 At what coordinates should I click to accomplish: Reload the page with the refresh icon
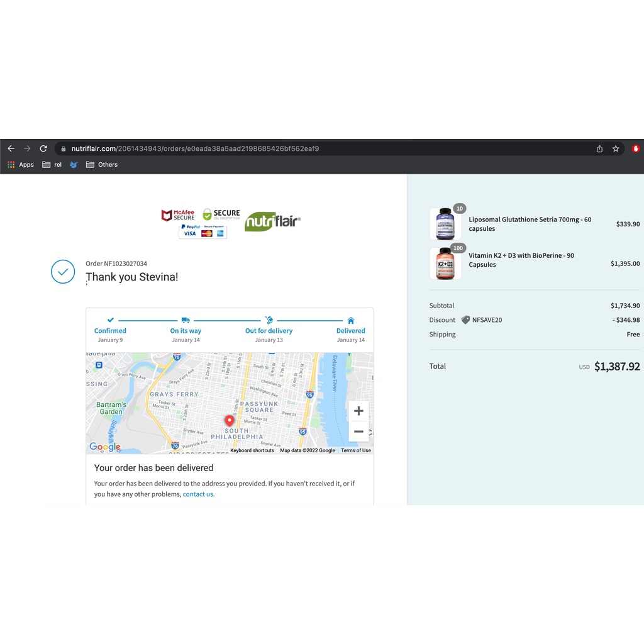43,148
